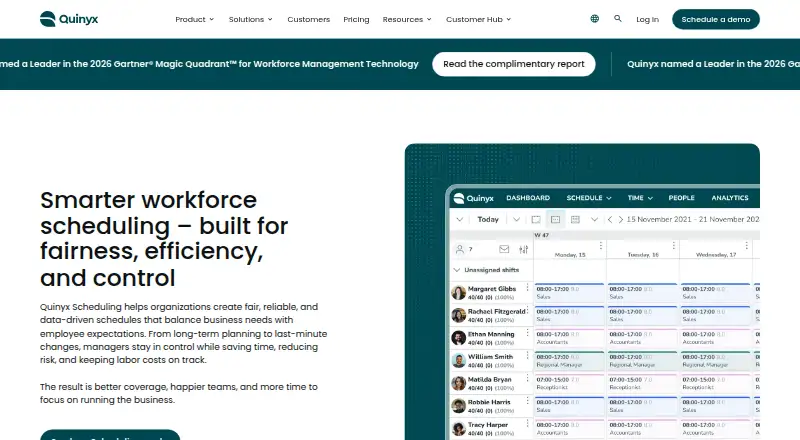Viewport: 800px width, 440px height.
Task: Open Tuesday 16 column options menu
Action: (x=673, y=246)
